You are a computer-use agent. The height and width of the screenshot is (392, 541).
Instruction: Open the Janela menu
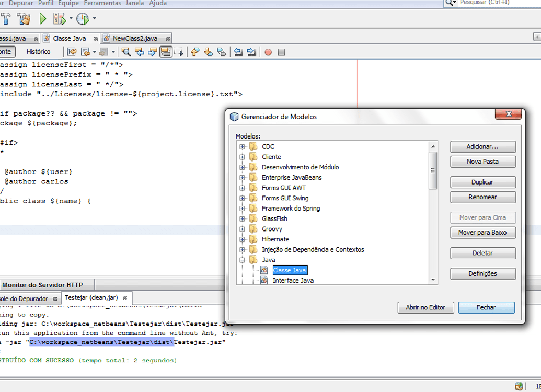pyautogui.click(x=134, y=3)
